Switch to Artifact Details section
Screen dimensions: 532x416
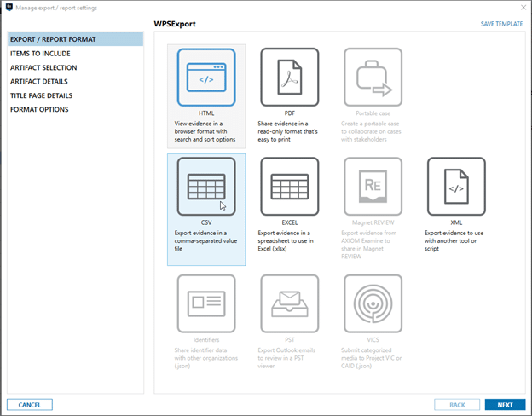point(75,82)
